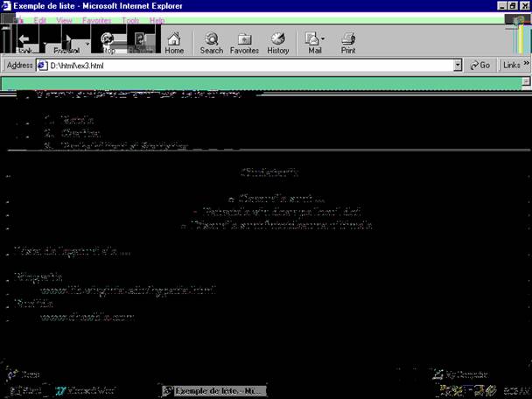The width and height of the screenshot is (532, 399).
Task: Open the Help menu
Action: click(x=157, y=19)
